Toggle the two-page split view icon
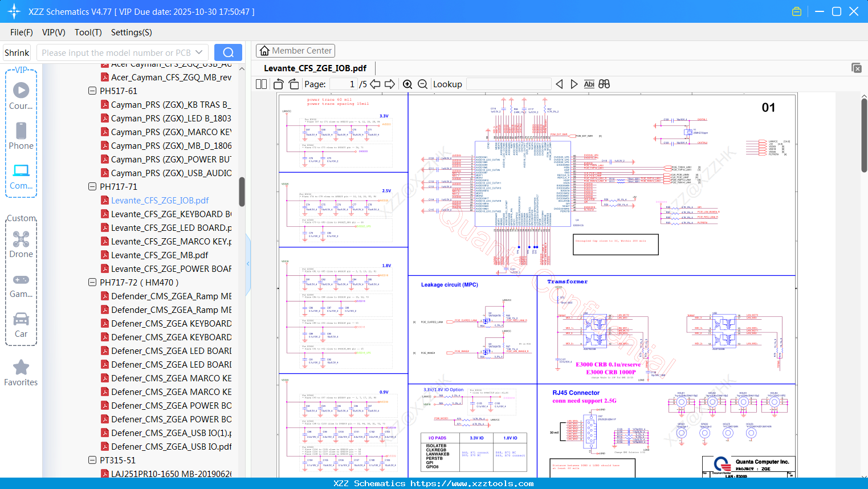868x489 pixels. (x=262, y=84)
